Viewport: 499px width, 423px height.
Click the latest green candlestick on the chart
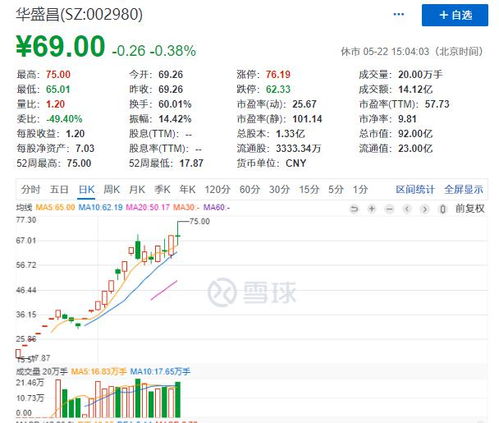pyautogui.click(x=178, y=235)
